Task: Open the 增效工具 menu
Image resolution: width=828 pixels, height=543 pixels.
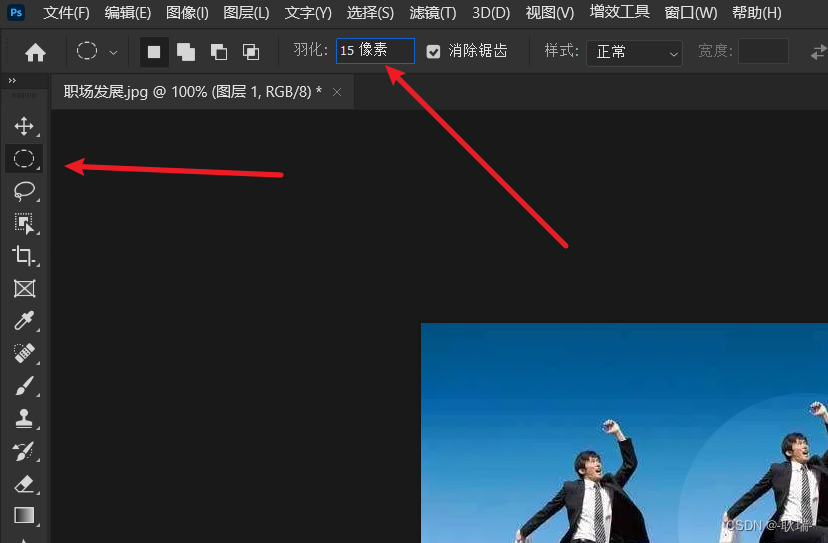Action: [x=619, y=12]
